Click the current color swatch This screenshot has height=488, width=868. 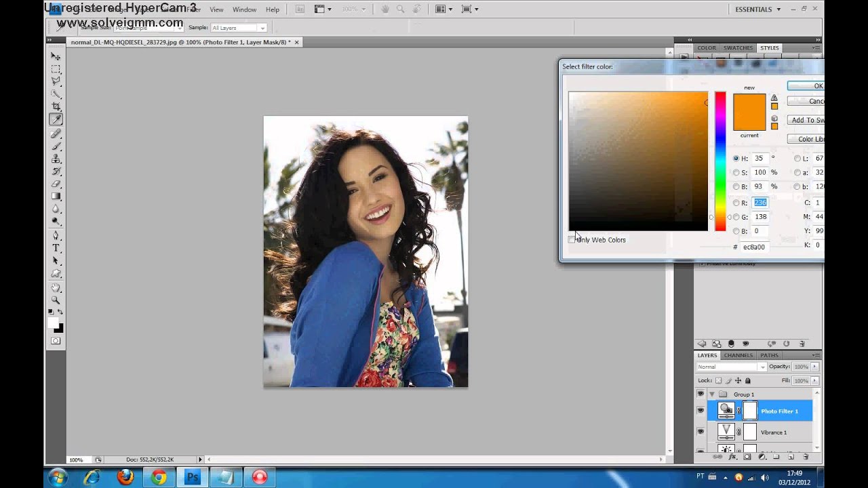click(749, 121)
